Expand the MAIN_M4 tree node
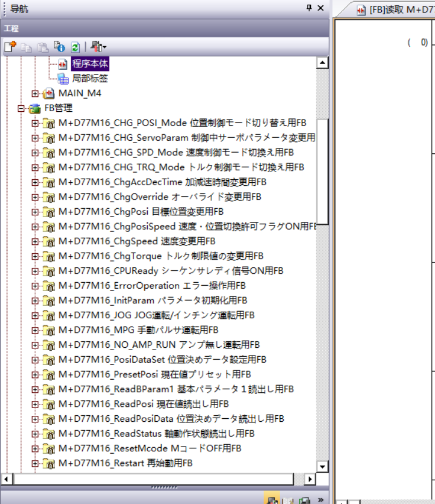Viewport: 435px width, 504px height. 35,93
